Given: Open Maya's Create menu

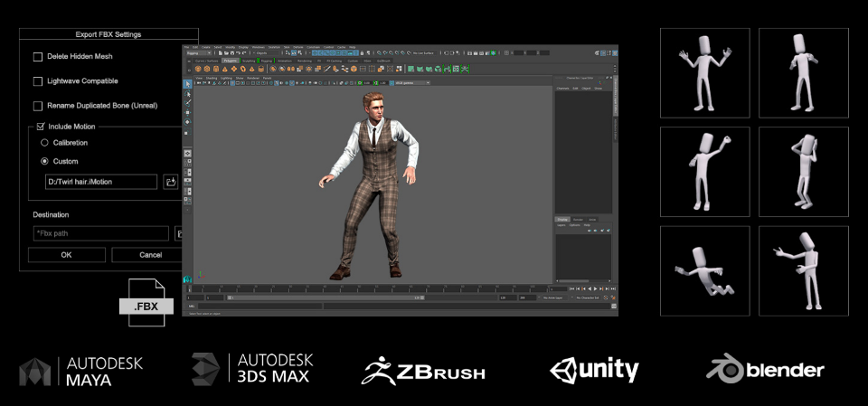Looking at the screenshot, I should click(206, 47).
